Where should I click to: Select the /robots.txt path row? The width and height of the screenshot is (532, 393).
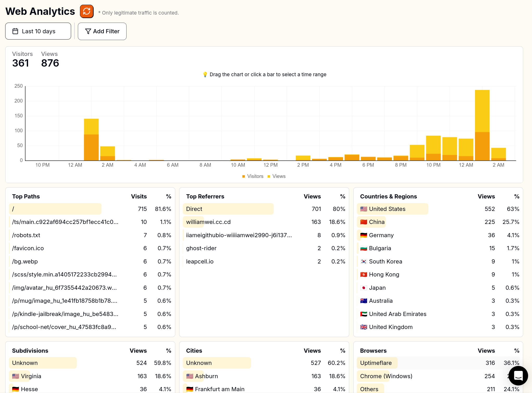26,235
